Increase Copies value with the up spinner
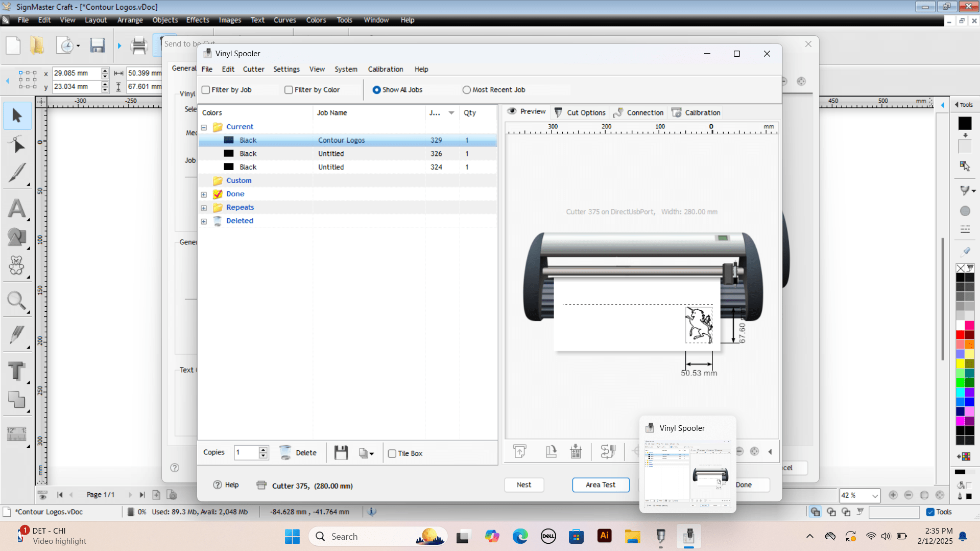The image size is (980, 551). tap(263, 450)
